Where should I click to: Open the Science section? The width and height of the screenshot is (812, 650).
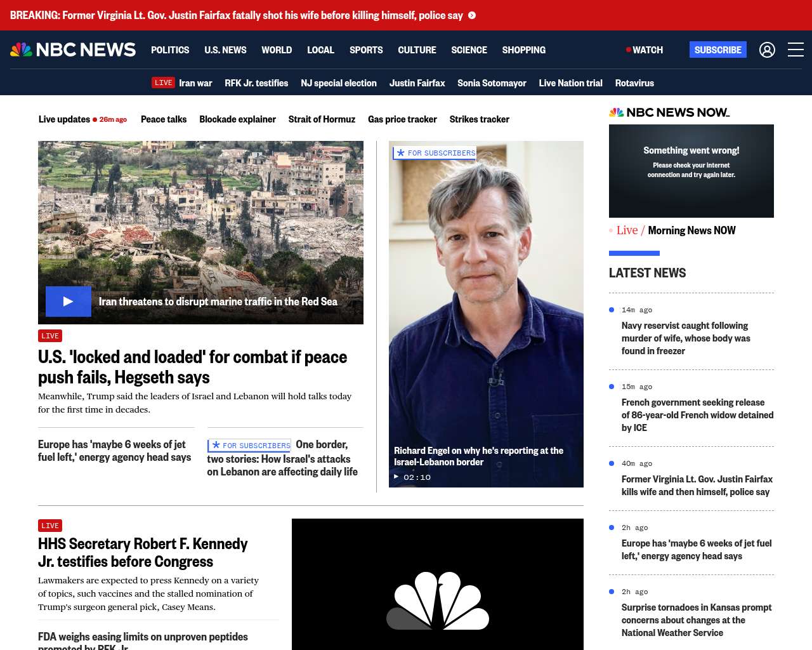pyautogui.click(x=469, y=50)
